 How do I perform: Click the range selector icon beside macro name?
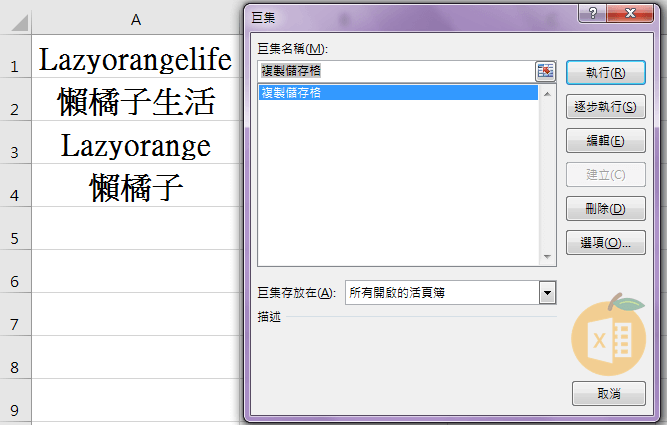[x=545, y=71]
